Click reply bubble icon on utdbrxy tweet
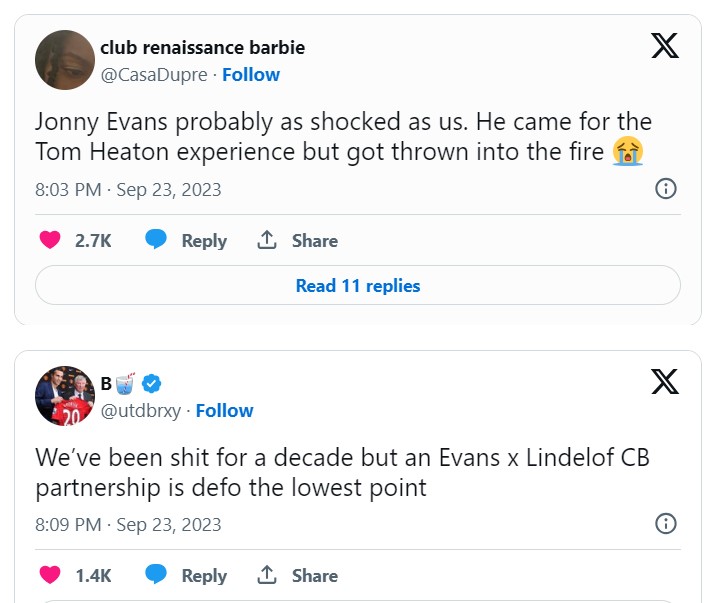 pos(156,575)
